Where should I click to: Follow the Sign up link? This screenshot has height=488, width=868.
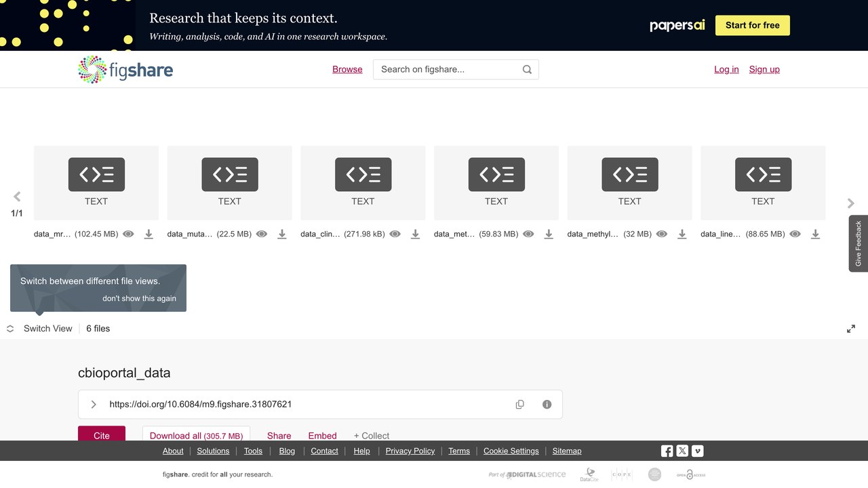coord(764,69)
